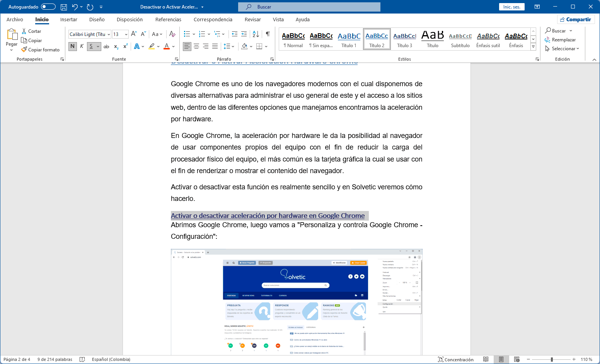The width and height of the screenshot is (600, 364).
Task: Apply the Normal style
Action: coord(293,39)
